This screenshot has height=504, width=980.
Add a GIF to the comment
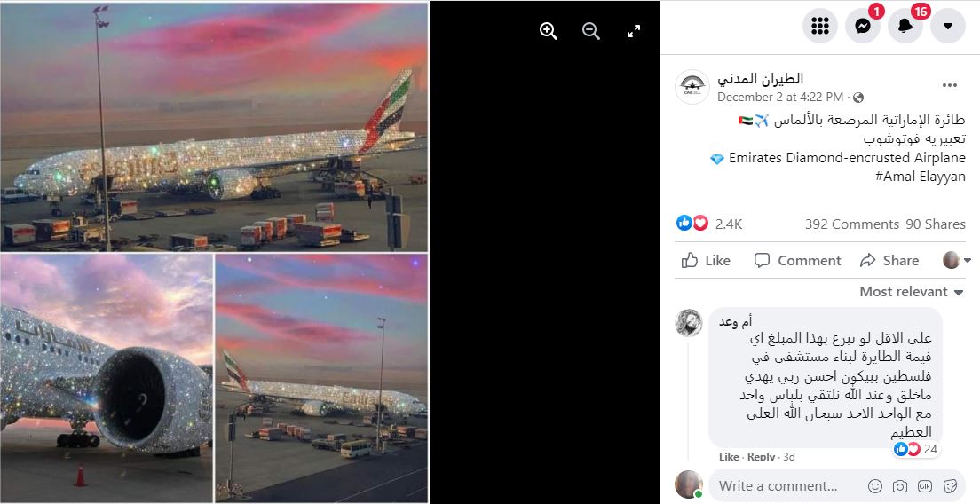(x=925, y=486)
